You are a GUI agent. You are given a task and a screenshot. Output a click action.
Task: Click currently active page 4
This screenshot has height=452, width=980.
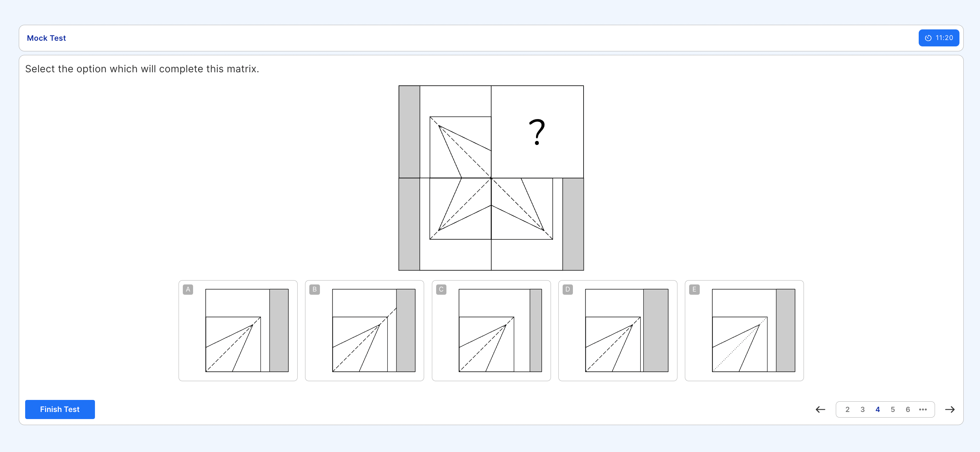pyautogui.click(x=878, y=410)
